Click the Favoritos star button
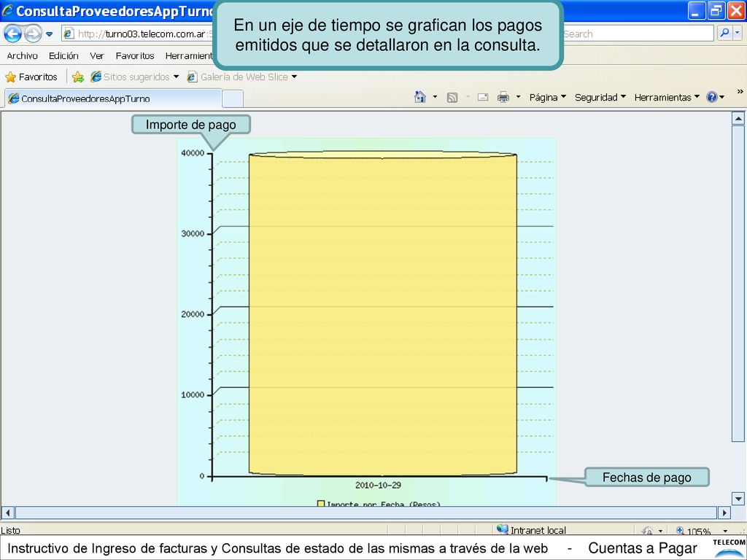 [31, 77]
